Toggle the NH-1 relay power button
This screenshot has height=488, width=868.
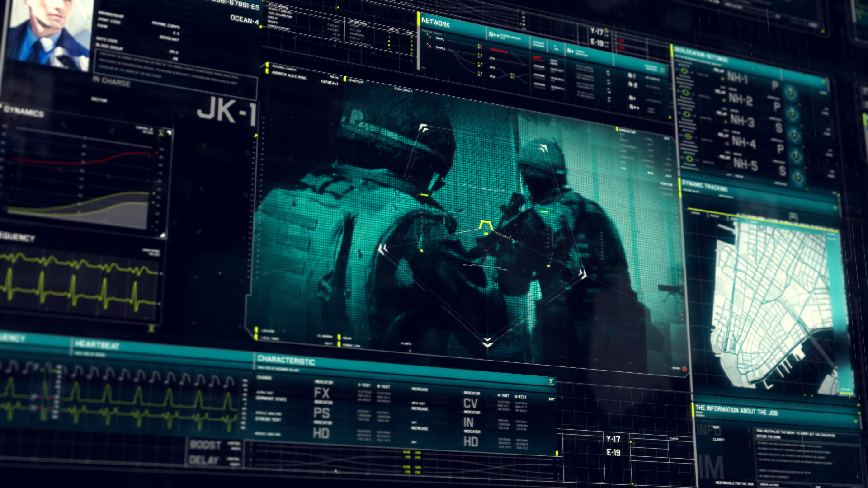point(790,94)
